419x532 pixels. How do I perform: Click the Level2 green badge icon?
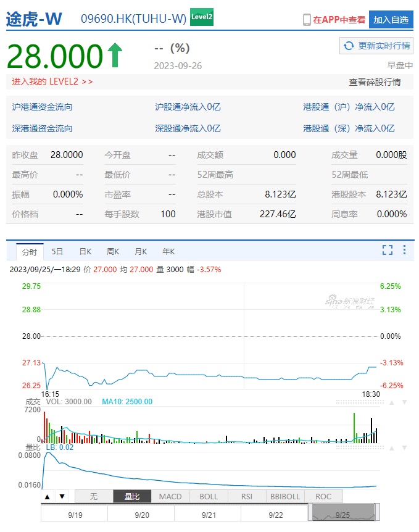[x=202, y=17]
